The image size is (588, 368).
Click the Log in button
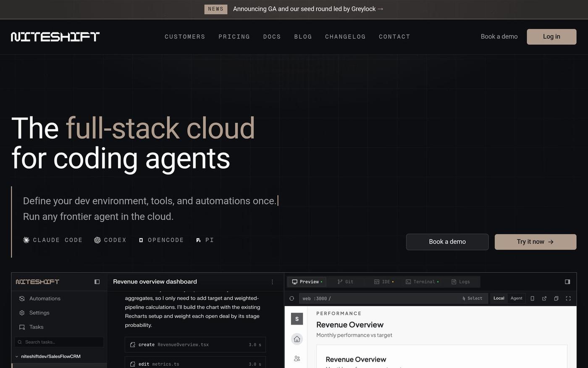551,37
